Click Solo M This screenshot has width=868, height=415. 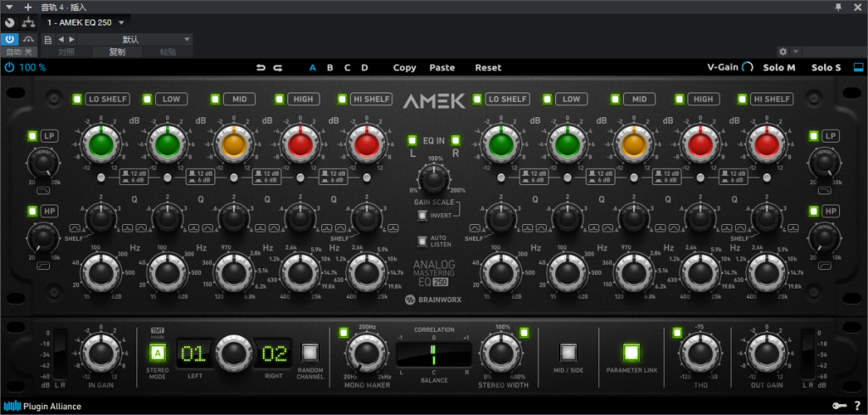pyautogui.click(x=780, y=68)
